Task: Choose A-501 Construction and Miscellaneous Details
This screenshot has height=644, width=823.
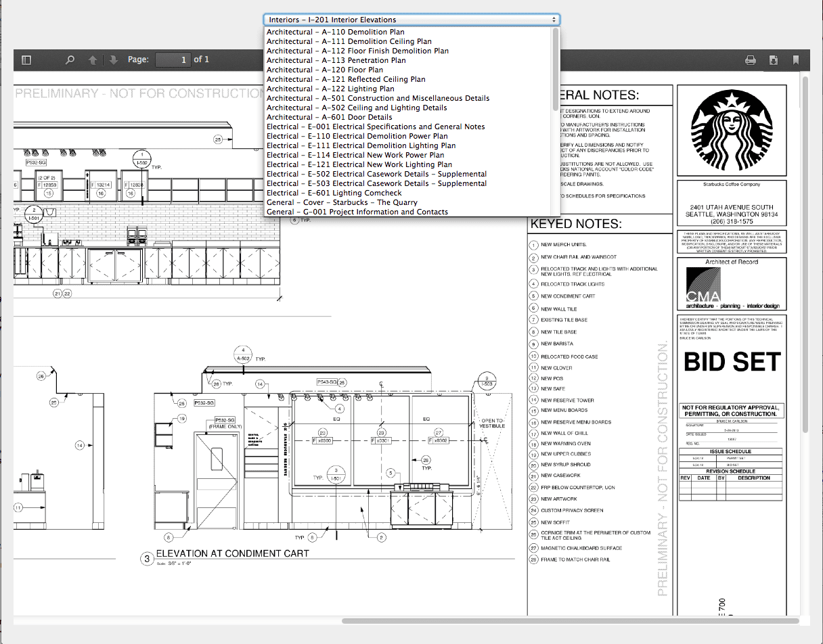Action: click(x=408, y=98)
